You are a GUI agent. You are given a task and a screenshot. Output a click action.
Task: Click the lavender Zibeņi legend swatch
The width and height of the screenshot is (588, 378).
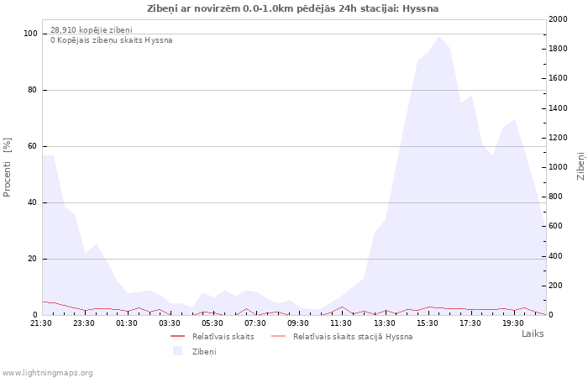pos(177,351)
